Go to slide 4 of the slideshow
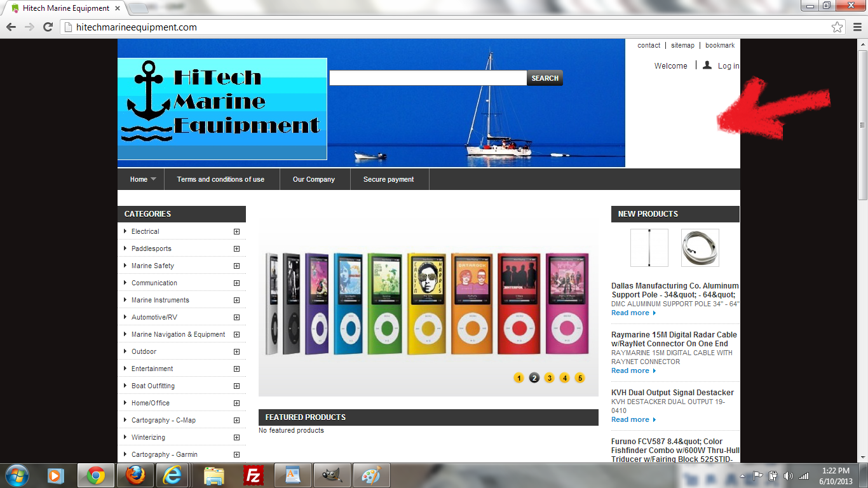Viewport: 868px width, 488px height. [564, 378]
